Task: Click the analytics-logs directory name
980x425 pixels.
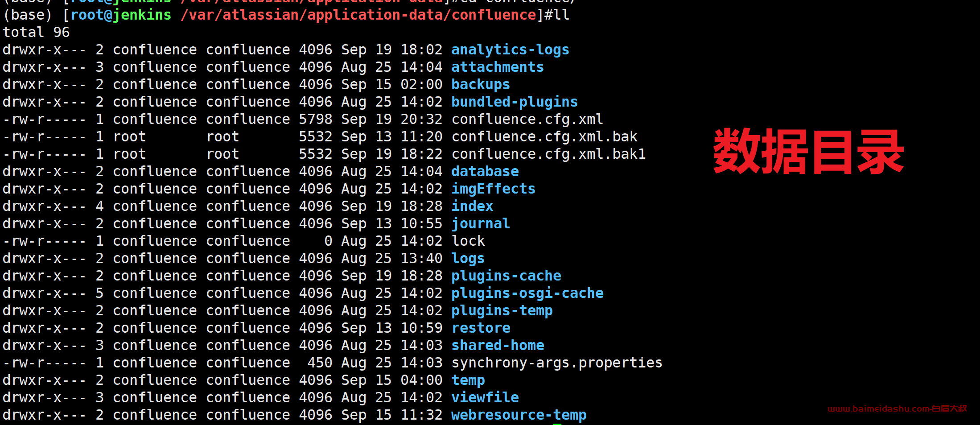Action: (510, 50)
